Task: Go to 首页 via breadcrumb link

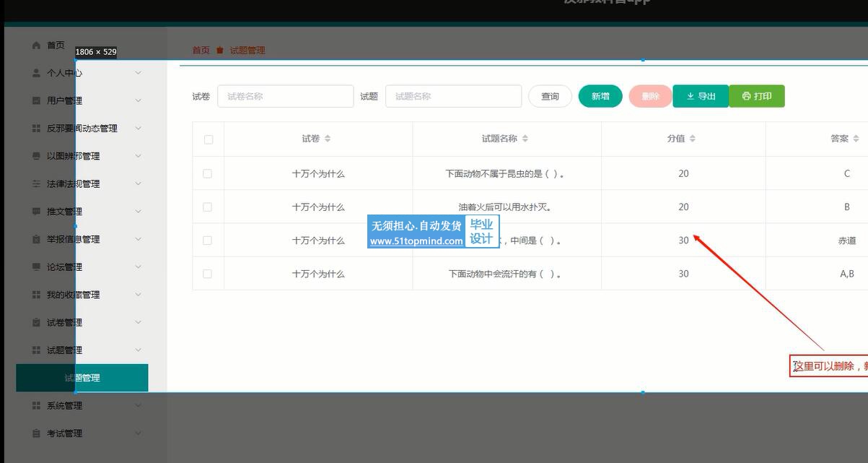Action: click(201, 50)
